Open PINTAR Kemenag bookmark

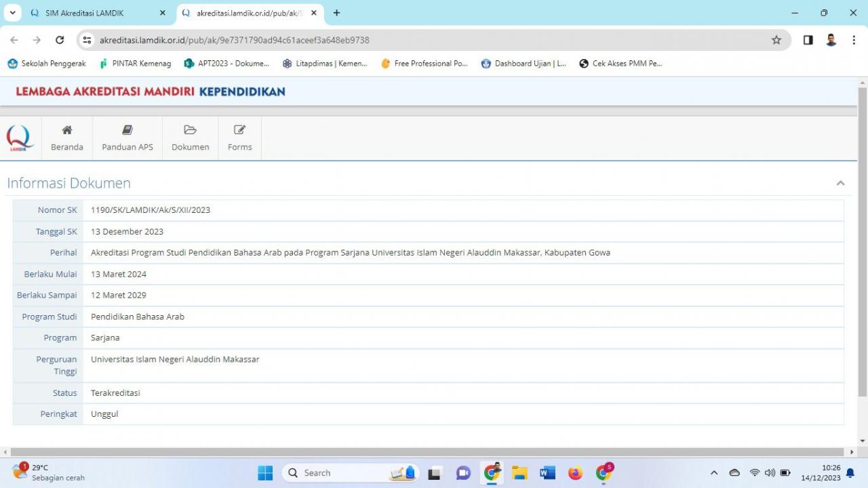click(135, 64)
